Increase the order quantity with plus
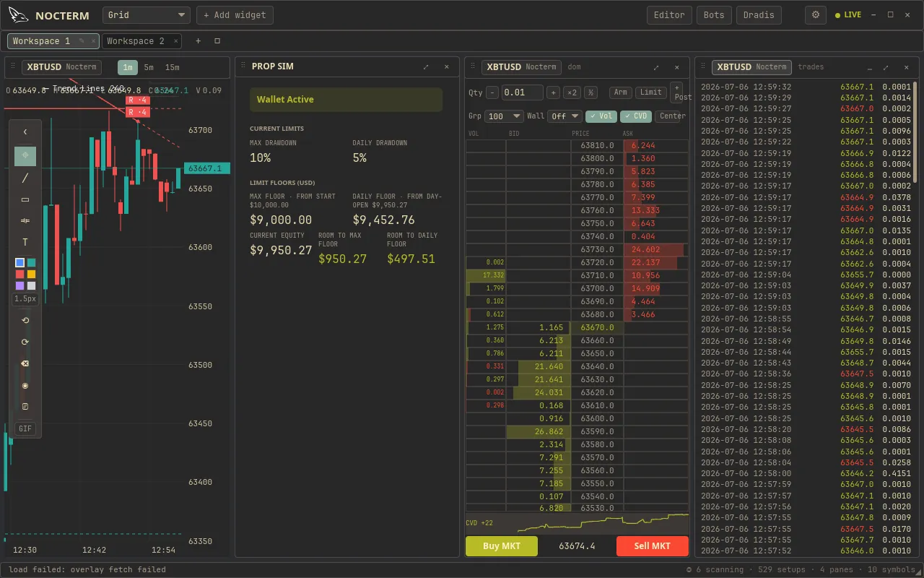This screenshot has height=578, width=924. point(553,92)
